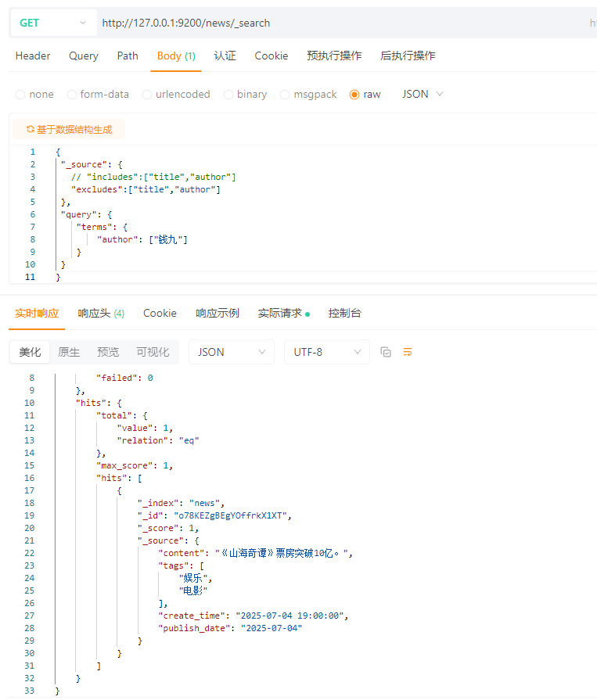Screen dimensions: 597x700
Task: Select 可视化 response view
Action: click(153, 352)
